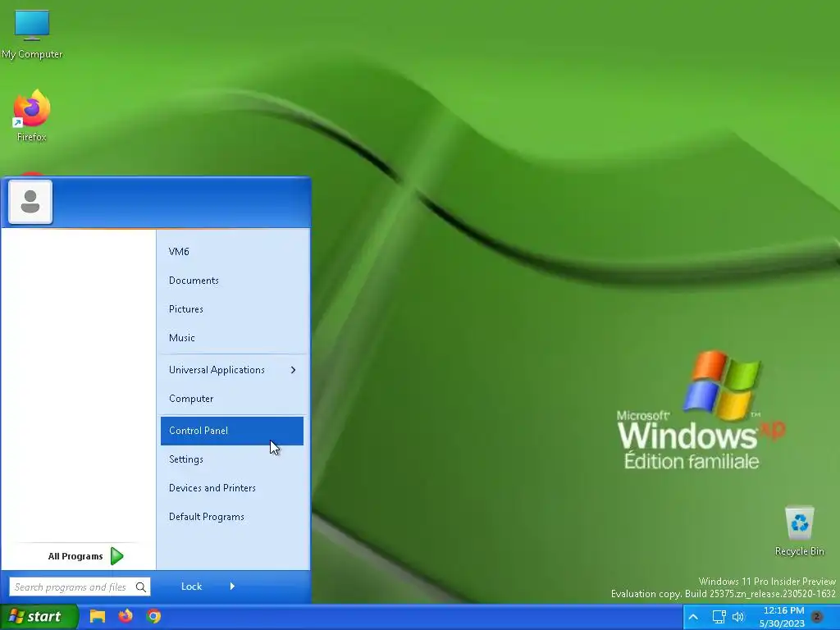Open Settings from the Start menu
Screen dimensions: 840x630
232,459
